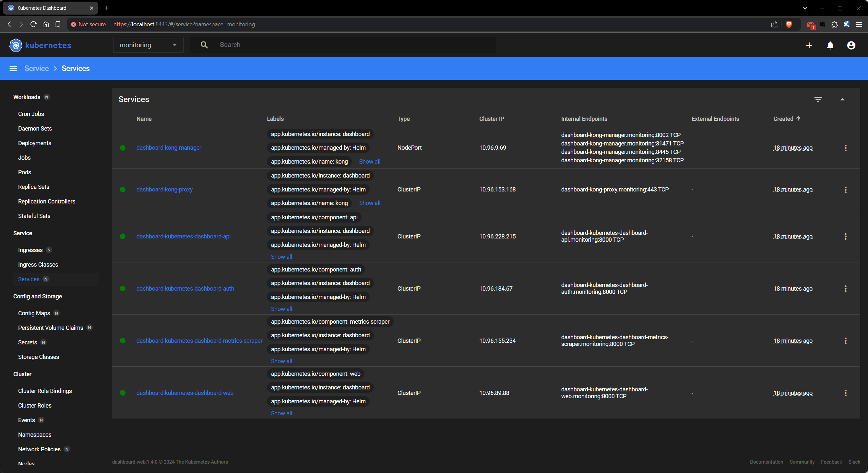Open Documentation footer link
The width and height of the screenshot is (868, 473).
[766, 462]
